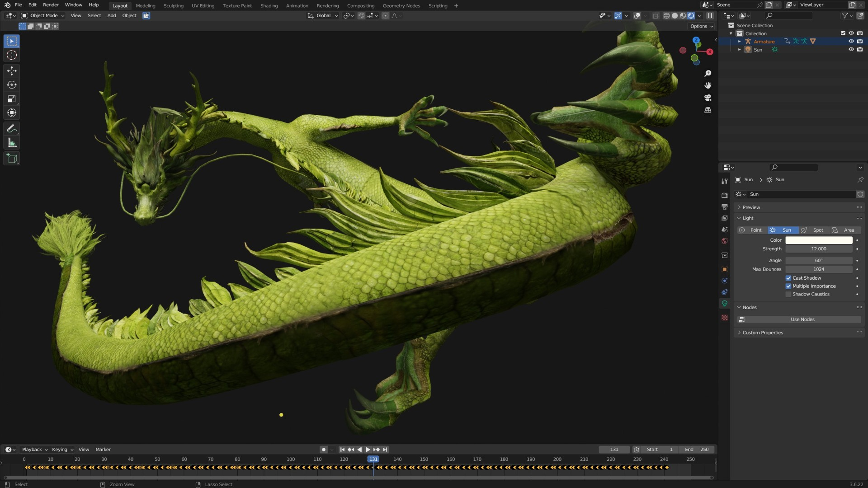Open the Render properties tab icon
Screen dimensions: 868x488
pos(725,195)
